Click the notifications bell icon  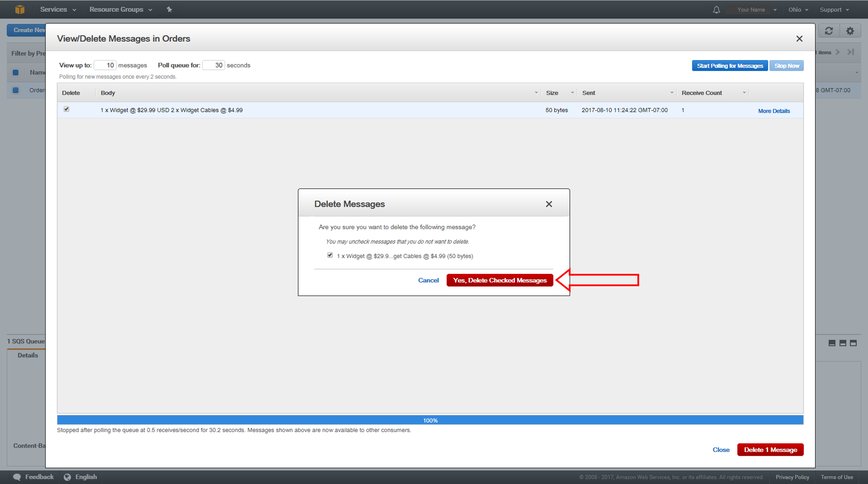tap(717, 9)
